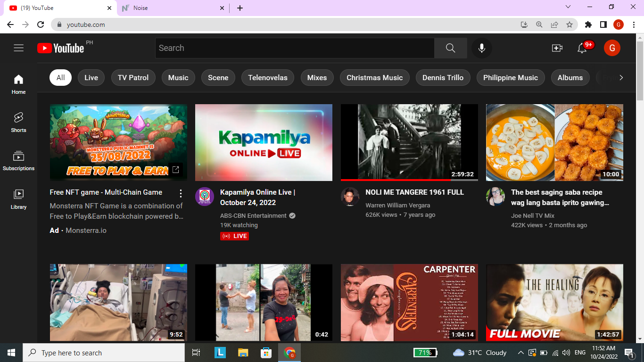Open Microsoft Store from the taskbar
The image size is (644, 362).
tap(266, 353)
